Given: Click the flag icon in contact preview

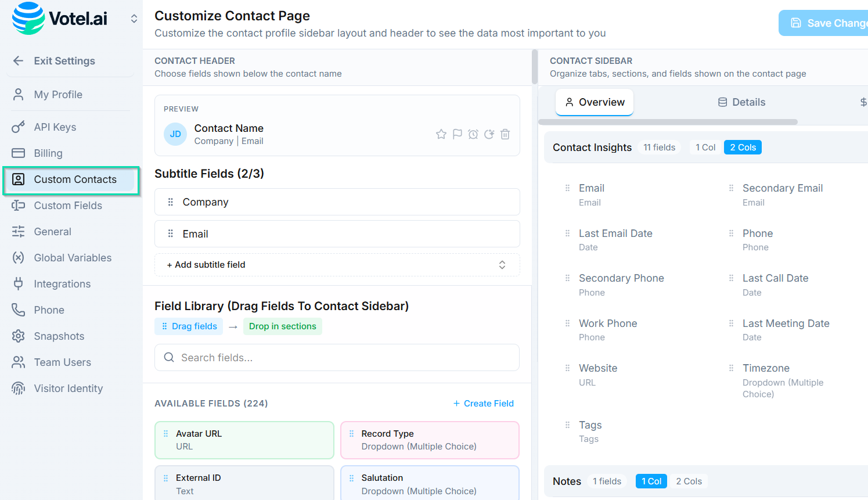Looking at the screenshot, I should [x=458, y=134].
